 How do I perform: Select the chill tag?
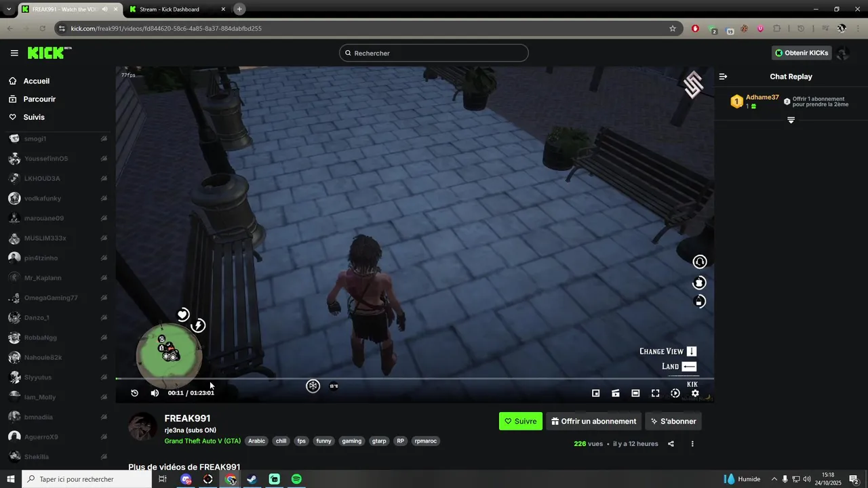pos(281,441)
